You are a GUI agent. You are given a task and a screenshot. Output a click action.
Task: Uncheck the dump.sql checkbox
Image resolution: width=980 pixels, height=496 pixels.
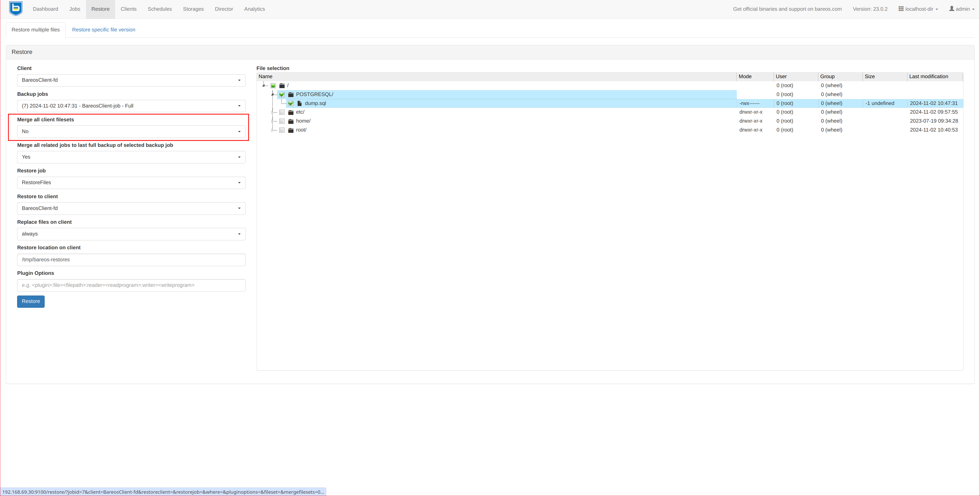click(291, 103)
